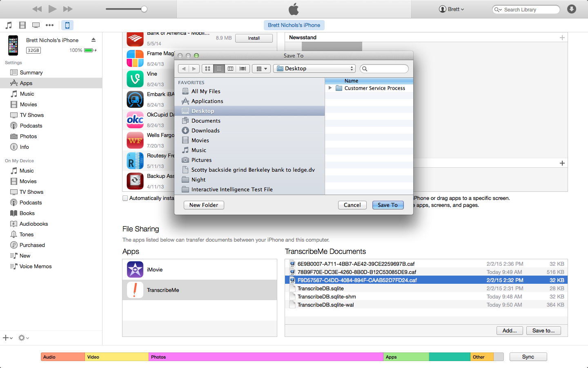Screen dimensions: 588x368
Task: Select the 78B9F70E caf file
Action: pos(426,272)
